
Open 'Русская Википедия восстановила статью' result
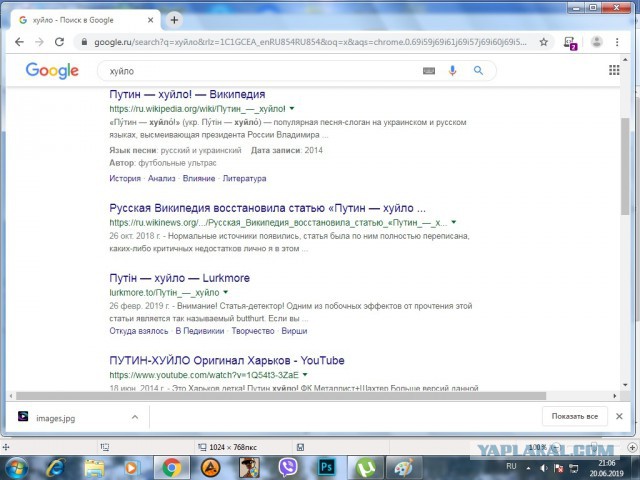pyautogui.click(x=267, y=208)
